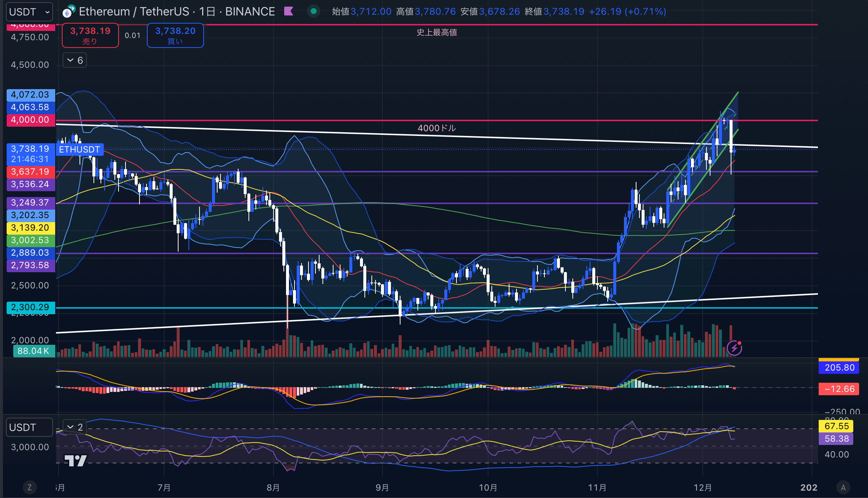Click the 終値3,738.19 close value in header
Image resolution: width=868 pixels, height=498 pixels.
point(554,12)
